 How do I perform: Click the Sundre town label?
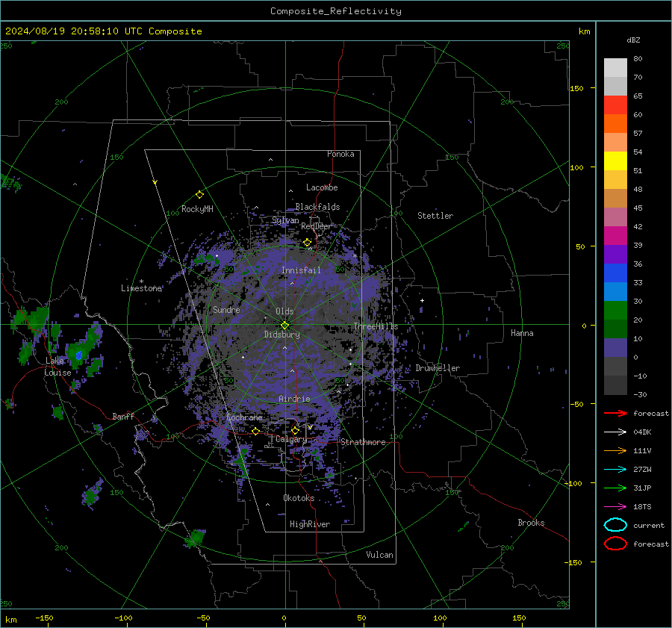226,309
